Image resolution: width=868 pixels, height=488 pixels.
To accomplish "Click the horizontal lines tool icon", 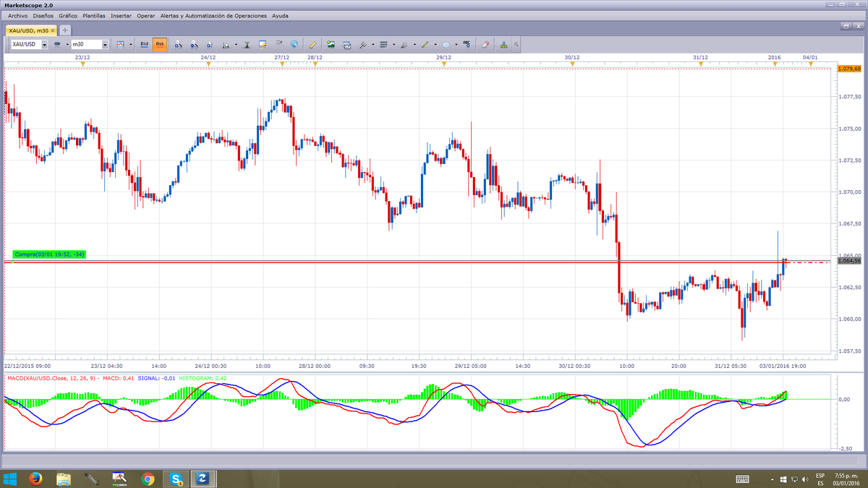I will [x=383, y=44].
